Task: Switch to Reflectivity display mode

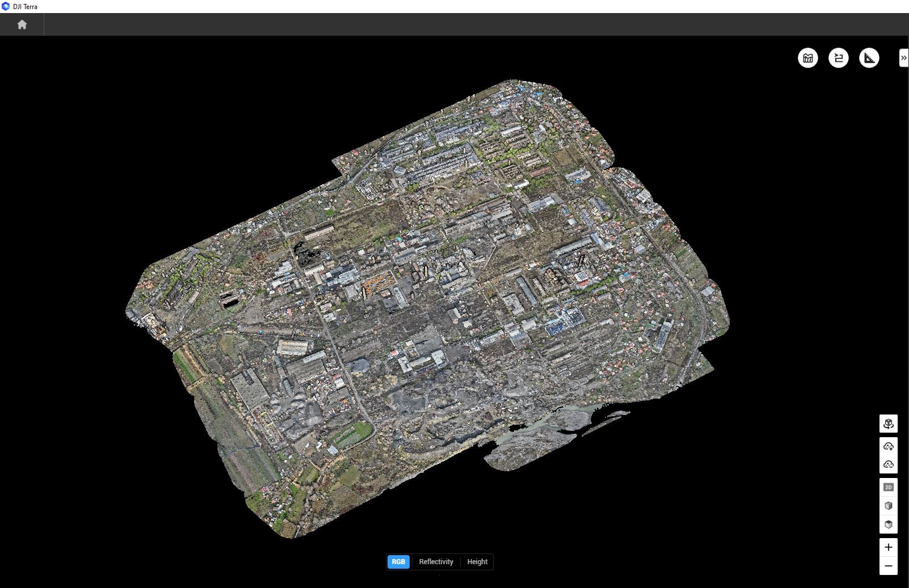Action: point(436,562)
